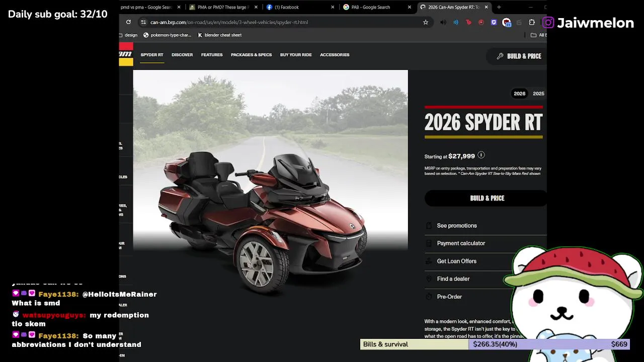Click the large black Build & Price button

tap(486, 198)
